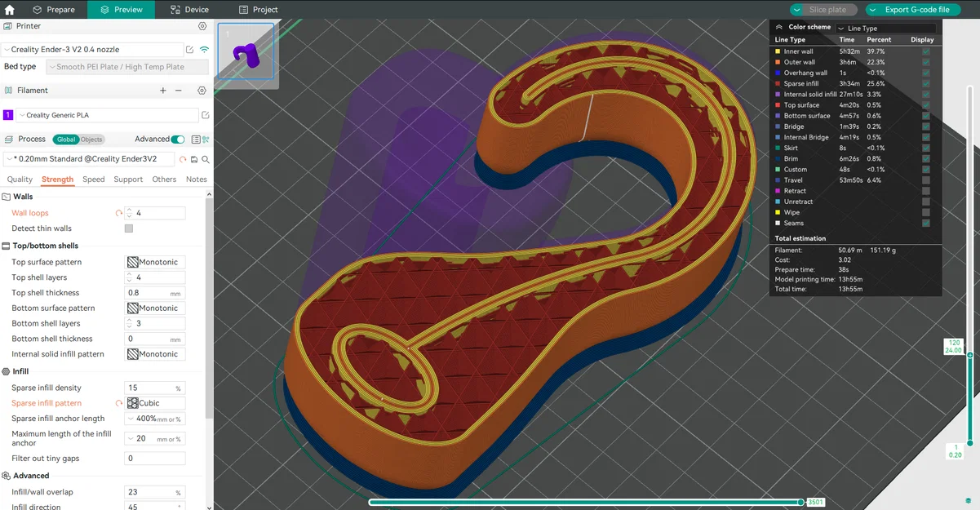Click the Process section icon
The height and width of the screenshot is (510, 980).
coord(8,140)
